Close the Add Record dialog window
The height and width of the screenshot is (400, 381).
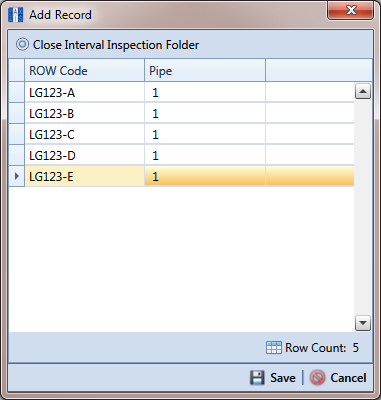(x=351, y=11)
